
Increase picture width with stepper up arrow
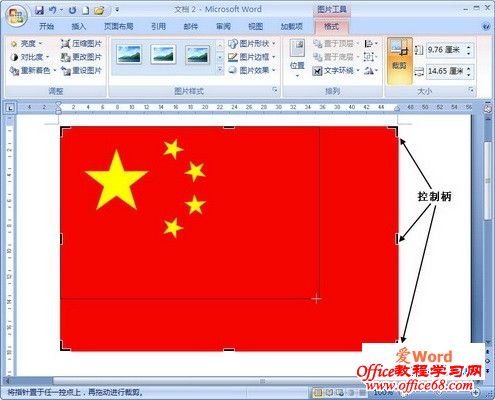point(469,68)
